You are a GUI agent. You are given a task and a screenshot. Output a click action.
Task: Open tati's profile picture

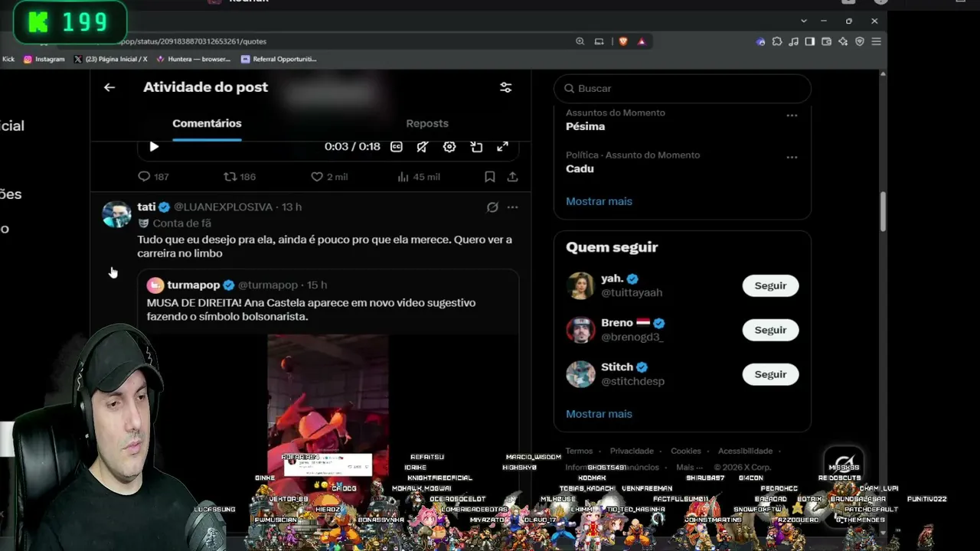[x=117, y=214]
